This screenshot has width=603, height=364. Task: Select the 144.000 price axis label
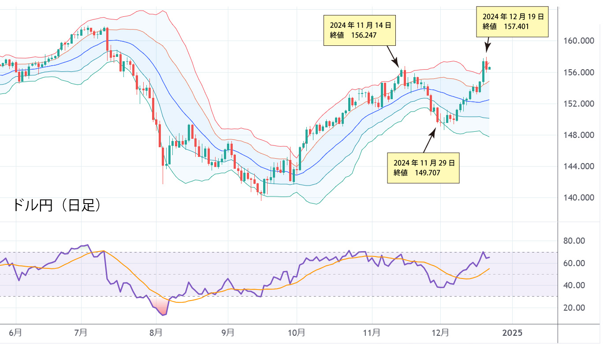(580, 167)
